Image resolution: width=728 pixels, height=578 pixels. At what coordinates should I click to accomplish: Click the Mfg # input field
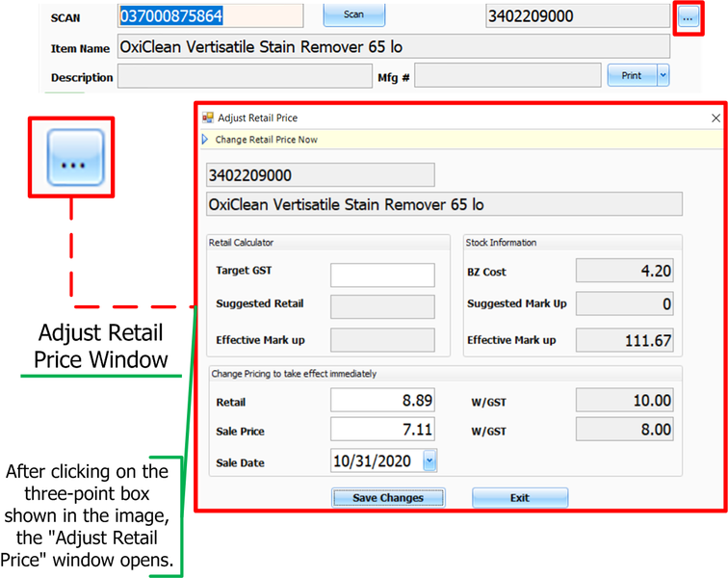tap(507, 75)
